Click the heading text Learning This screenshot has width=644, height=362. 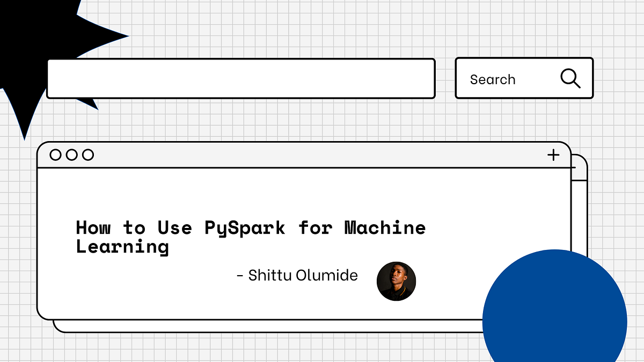122,246
